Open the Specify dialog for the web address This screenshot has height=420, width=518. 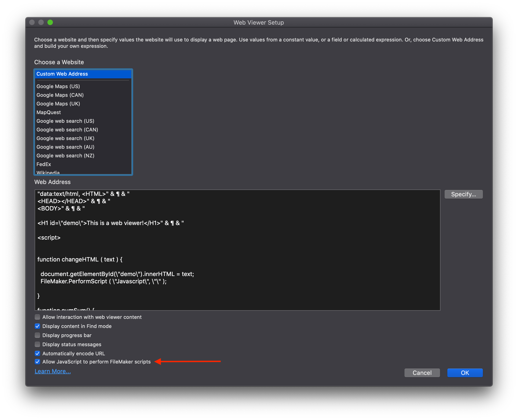coord(463,194)
